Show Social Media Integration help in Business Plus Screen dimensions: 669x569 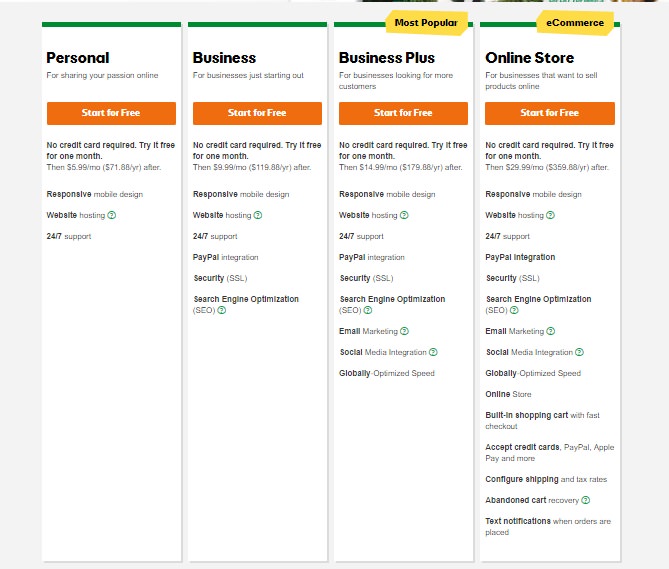point(433,352)
